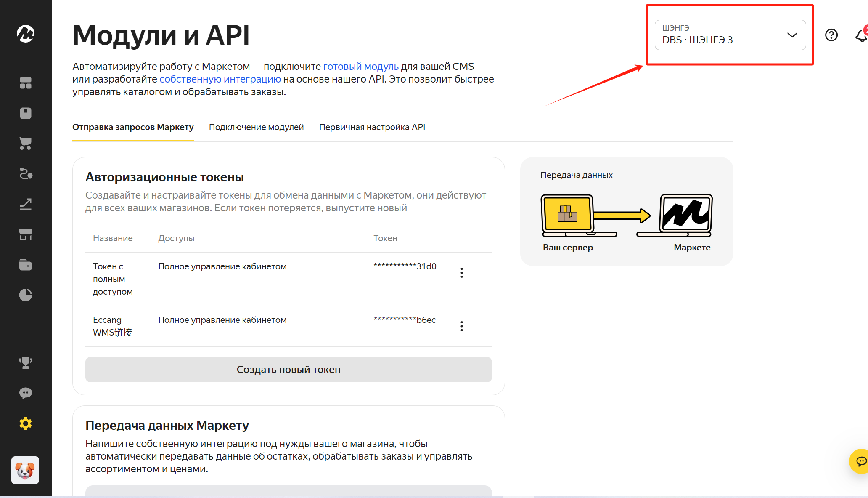Image resolution: width=868 pixels, height=498 pixels.
Task: Click the Токен column header
Action: (385, 238)
